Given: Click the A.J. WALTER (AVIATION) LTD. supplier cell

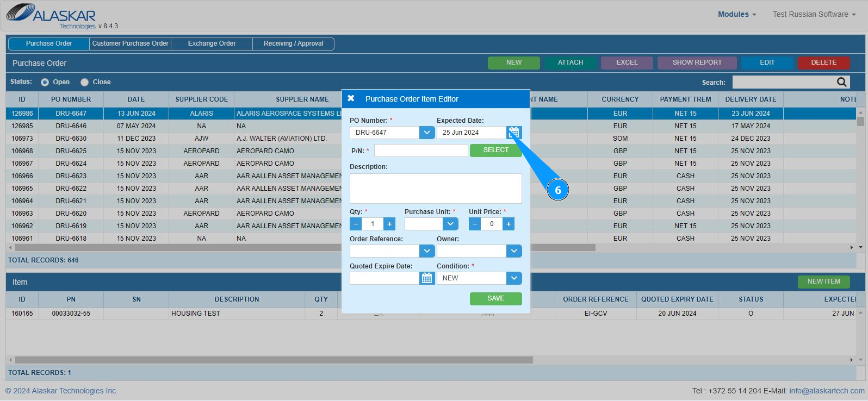Looking at the screenshot, I should coord(282,139).
